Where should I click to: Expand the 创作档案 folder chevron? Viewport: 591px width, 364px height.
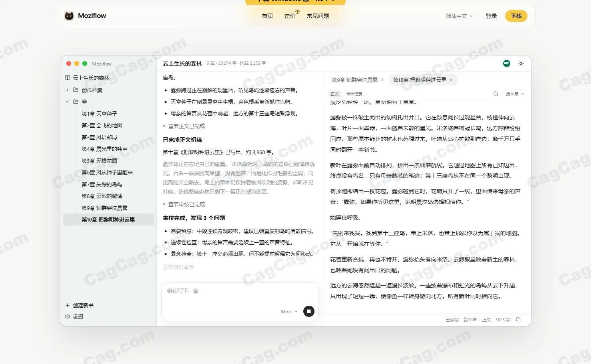68,90
